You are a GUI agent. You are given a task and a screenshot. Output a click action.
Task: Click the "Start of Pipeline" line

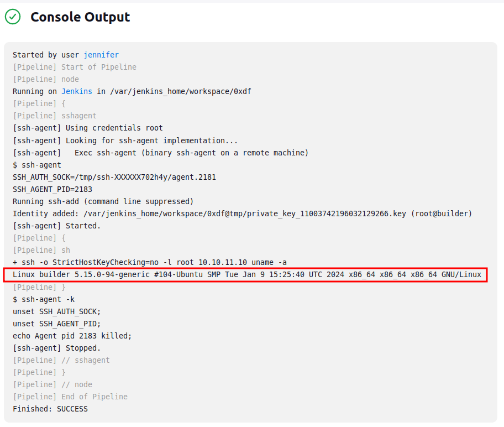tap(74, 67)
